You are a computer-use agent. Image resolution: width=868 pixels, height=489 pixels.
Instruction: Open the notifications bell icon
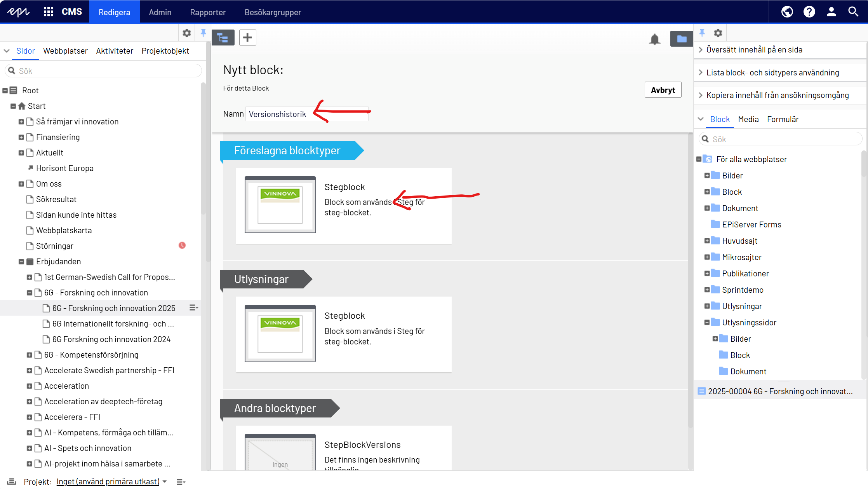point(655,39)
